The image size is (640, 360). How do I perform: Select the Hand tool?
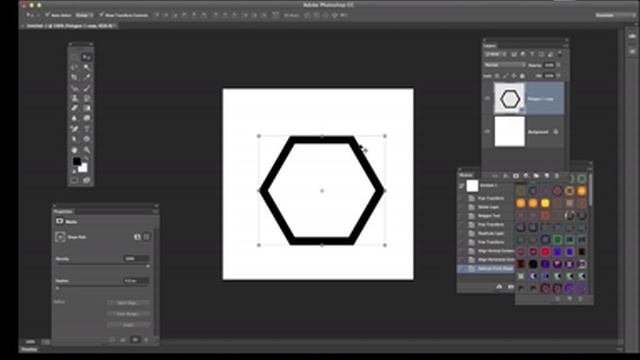pos(75,150)
